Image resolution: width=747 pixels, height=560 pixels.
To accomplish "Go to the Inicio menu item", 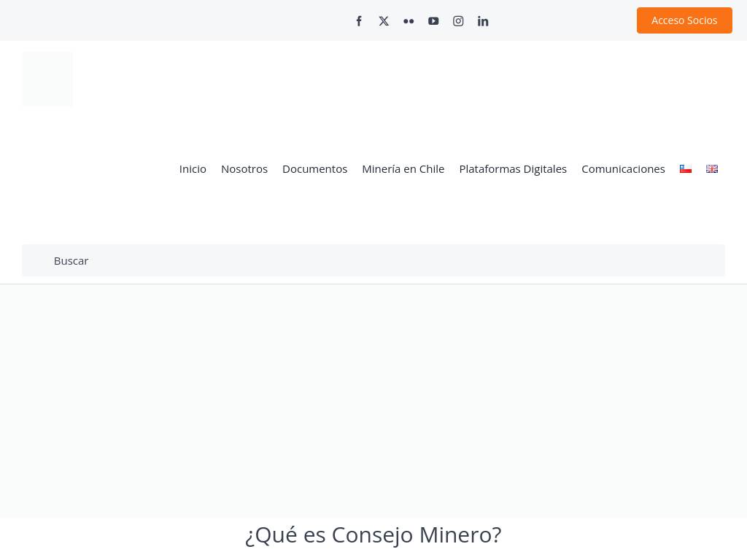I will point(193,169).
